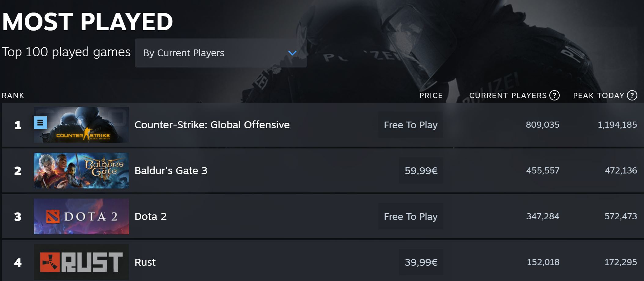
Task: Click Peak Today help question mark icon
Action: [632, 96]
